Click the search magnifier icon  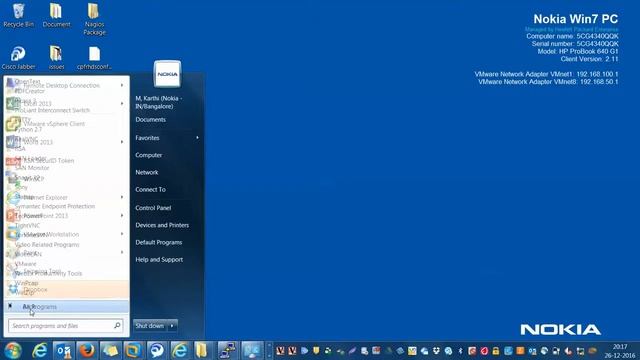[x=117, y=325]
